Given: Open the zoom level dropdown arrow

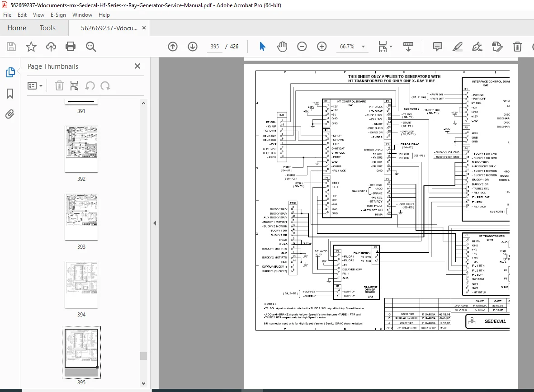Looking at the screenshot, I should (x=364, y=47).
